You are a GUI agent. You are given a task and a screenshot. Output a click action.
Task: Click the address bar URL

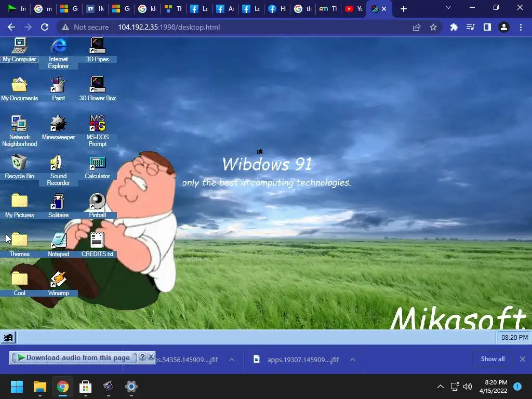point(169,27)
